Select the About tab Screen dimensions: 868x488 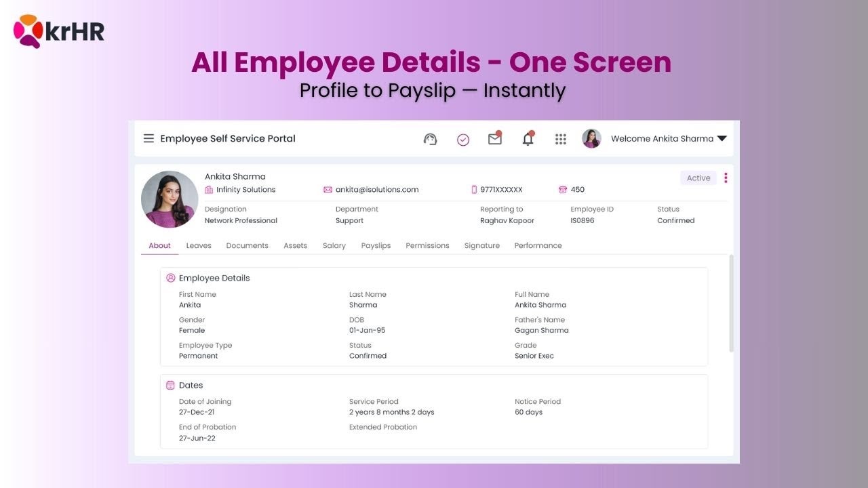(159, 245)
